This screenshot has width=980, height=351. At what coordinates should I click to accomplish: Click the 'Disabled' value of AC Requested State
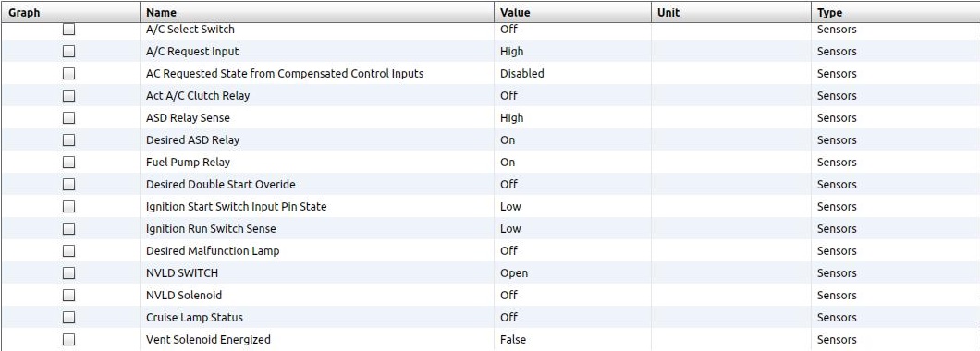tap(521, 73)
